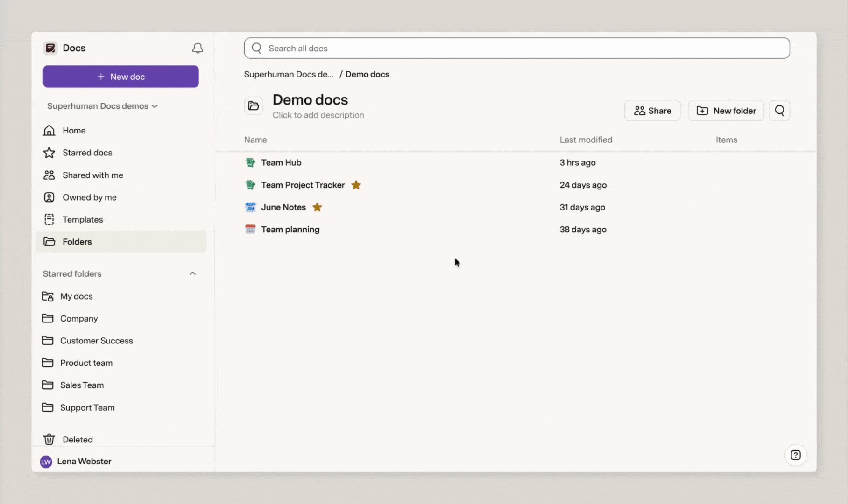Open the Team Project Tracker doc
Screen dimensions: 848x504
pyautogui.click(x=303, y=185)
